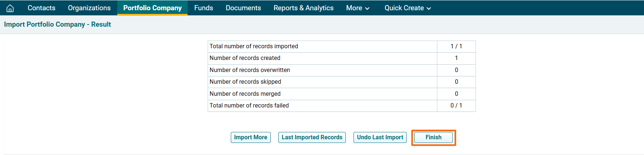Click the Total number of records failed label
Image resolution: width=644 pixels, height=155 pixels.
[x=249, y=106]
